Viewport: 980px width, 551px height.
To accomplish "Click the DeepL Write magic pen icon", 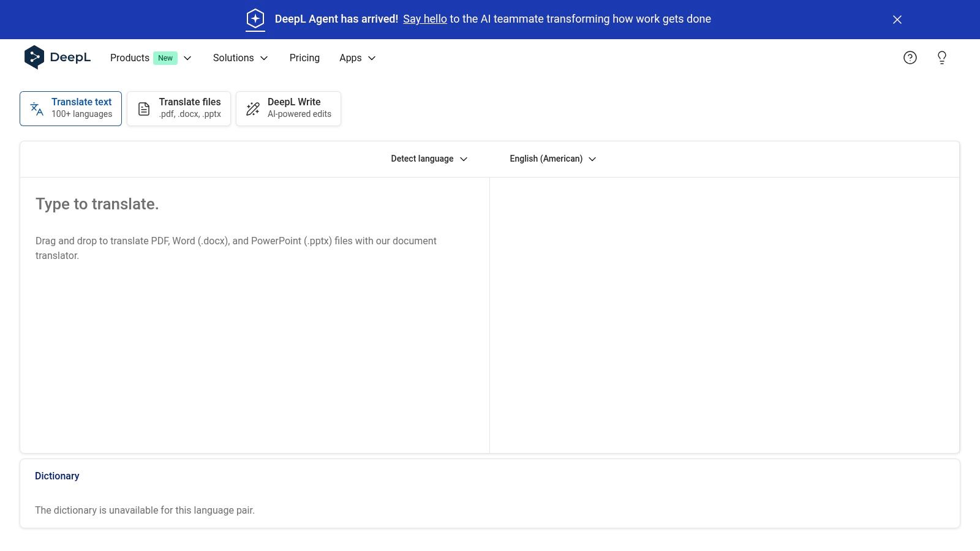I will coord(253,109).
